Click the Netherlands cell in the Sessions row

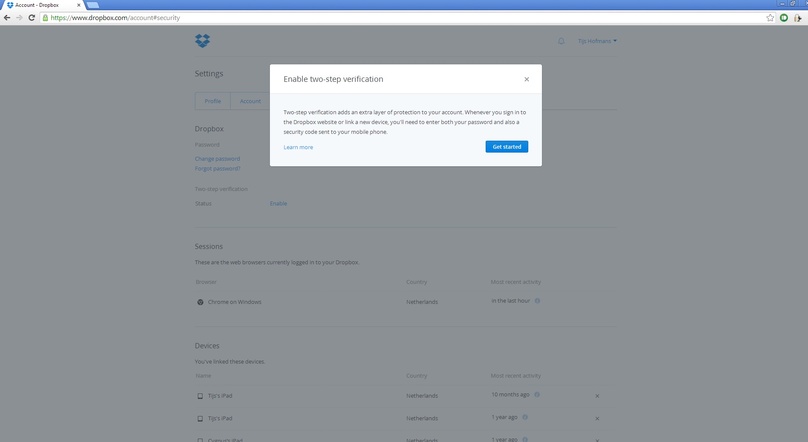pyautogui.click(x=422, y=302)
